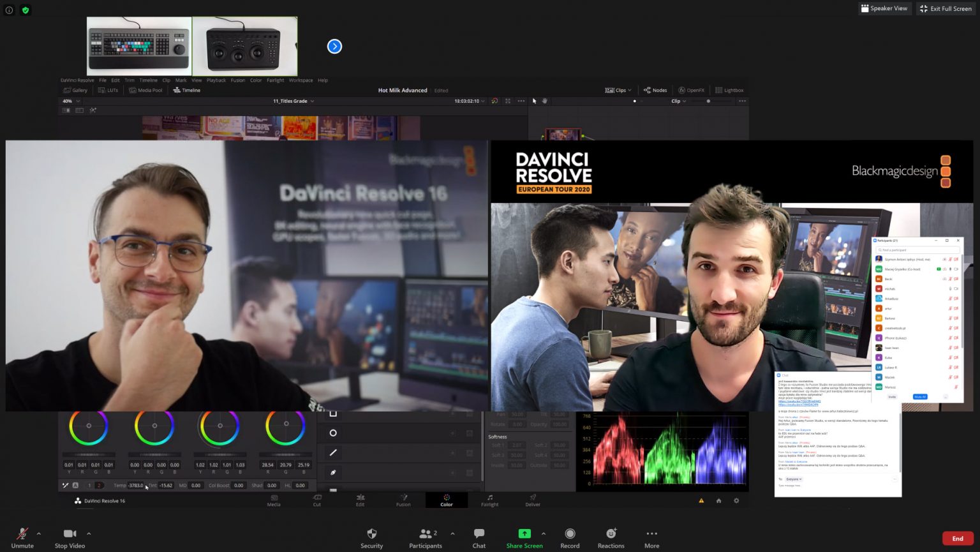Image resolution: width=980 pixels, height=552 pixels.
Task: Expand share options arrow next to Share Screen
Action: 544,533
